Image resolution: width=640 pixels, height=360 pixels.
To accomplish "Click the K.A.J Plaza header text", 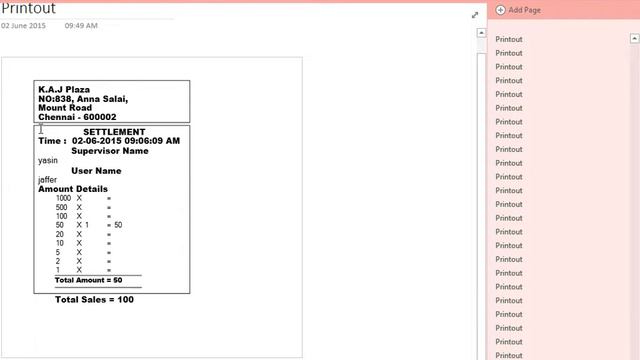I will click(64, 89).
